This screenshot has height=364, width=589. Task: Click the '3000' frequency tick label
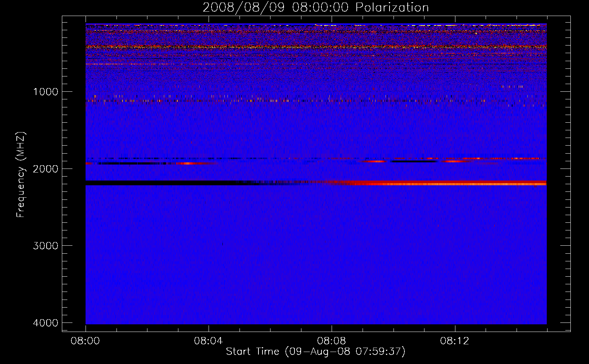click(46, 246)
